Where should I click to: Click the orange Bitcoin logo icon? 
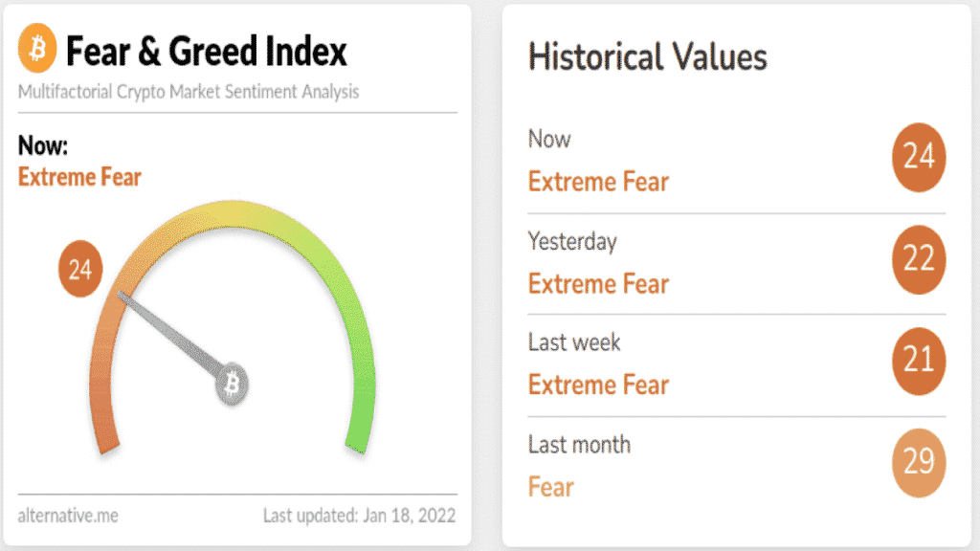click(x=37, y=48)
